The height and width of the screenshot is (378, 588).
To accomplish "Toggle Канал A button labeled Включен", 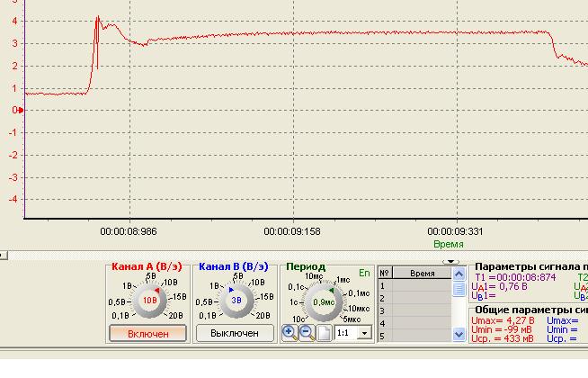I will 147,333.
